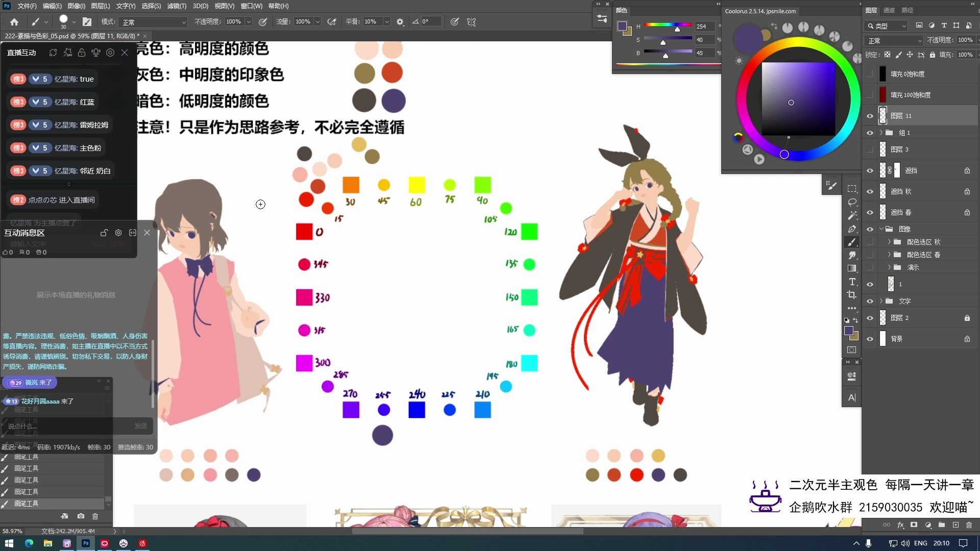Open the 文件(F) menu
This screenshot has height=551, width=980.
click(27, 6)
